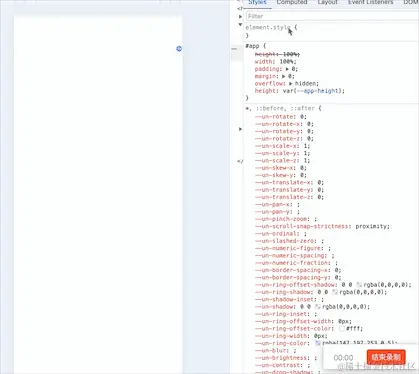Open the --un-ring-color swatch

[x=318, y=343]
